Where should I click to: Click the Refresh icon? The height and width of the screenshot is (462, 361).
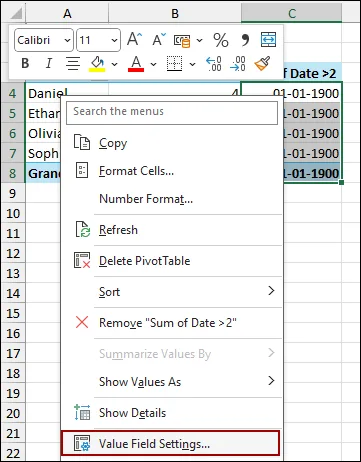[x=82, y=230]
